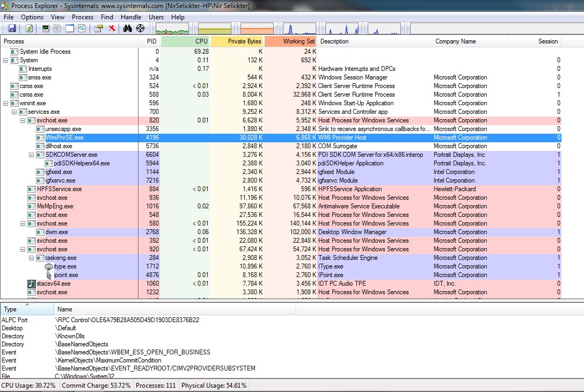584x392 pixels.
Task: Sort by the Private Bytes column header
Action: coord(237,41)
